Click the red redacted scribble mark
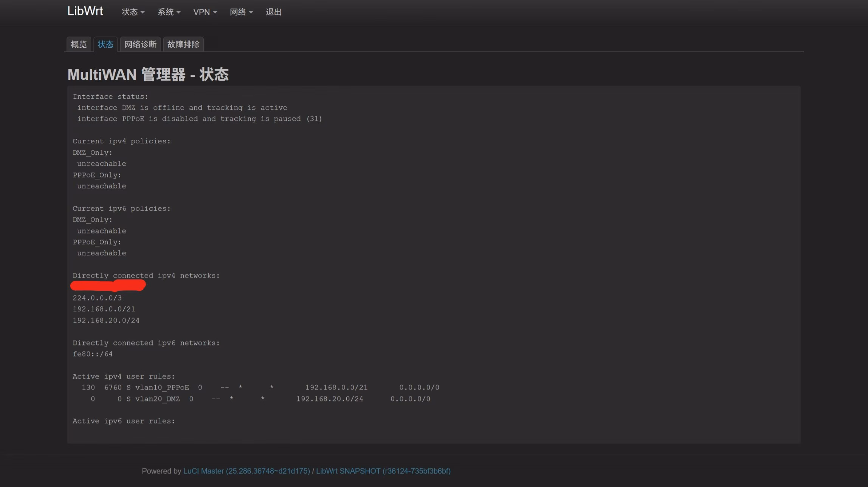Screen dimensions: 868x487 tap(108, 285)
